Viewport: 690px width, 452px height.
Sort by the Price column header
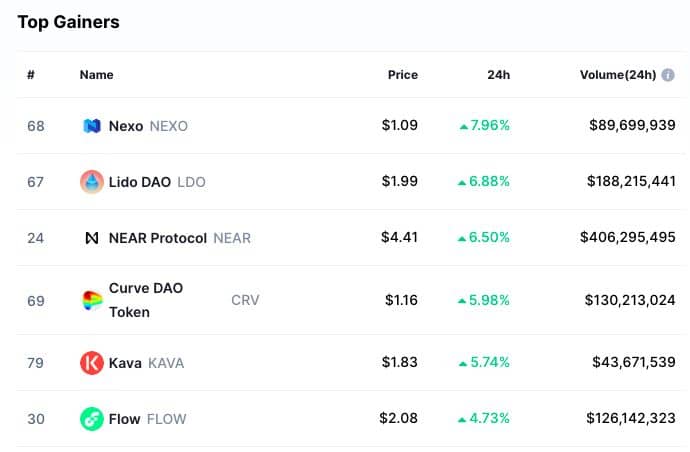403,75
